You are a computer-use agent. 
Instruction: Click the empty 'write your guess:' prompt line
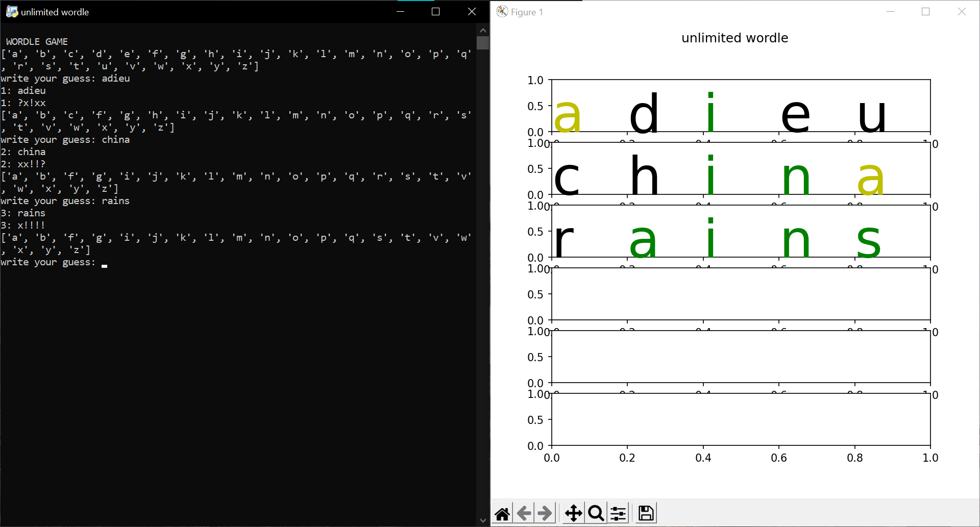pos(54,262)
